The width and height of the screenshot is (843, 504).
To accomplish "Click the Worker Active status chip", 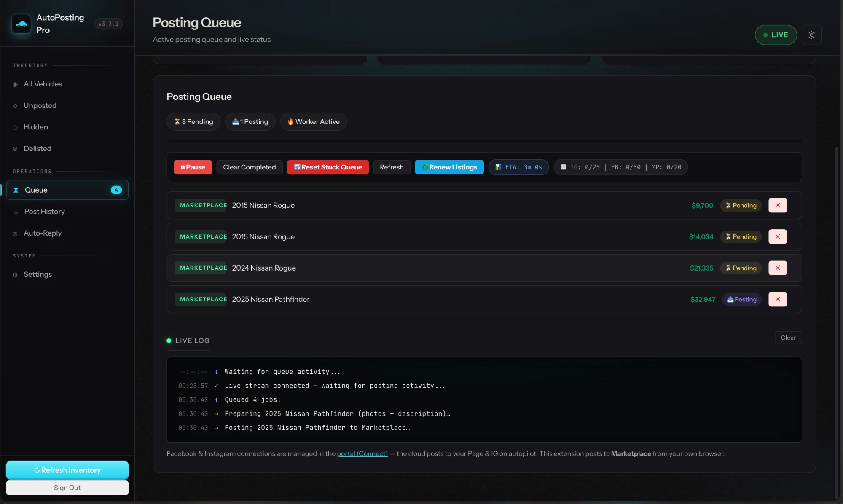I will click(x=313, y=121).
